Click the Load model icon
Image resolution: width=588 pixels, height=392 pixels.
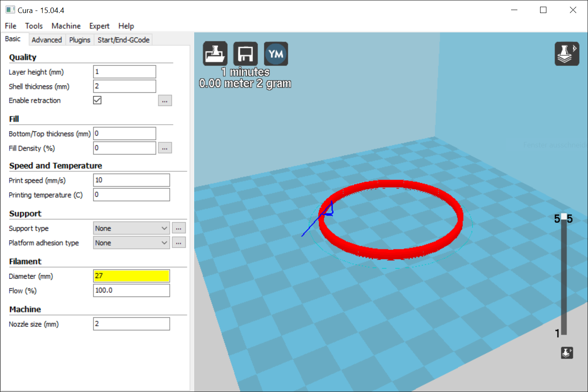215,54
